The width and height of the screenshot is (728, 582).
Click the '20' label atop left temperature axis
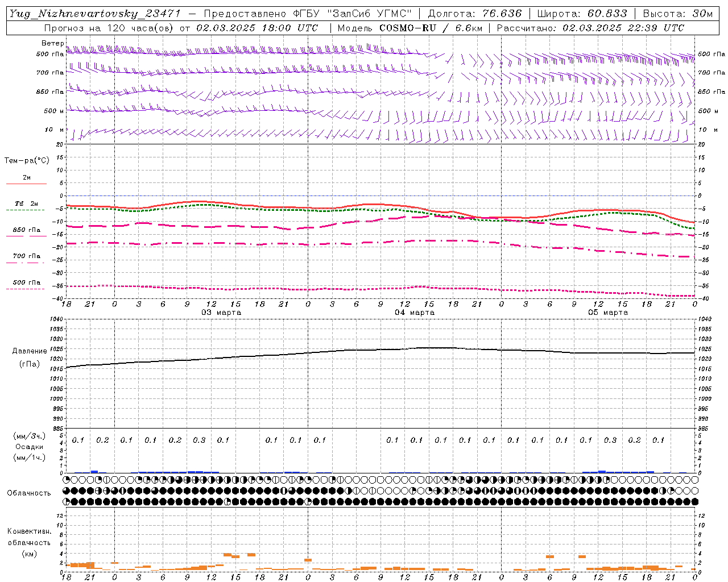coord(60,144)
